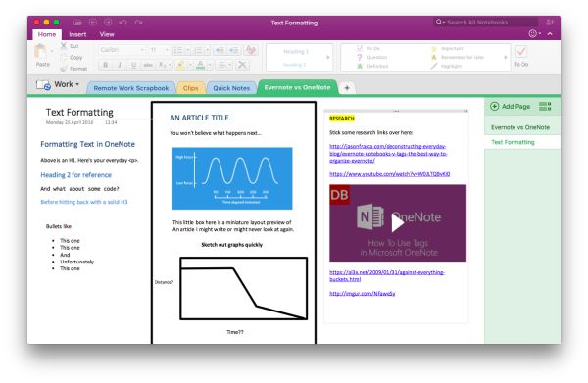Viewport: 588px width, 383px height.
Task: Click the Copy icon in the ribbon
Action: pyautogui.click(x=64, y=58)
